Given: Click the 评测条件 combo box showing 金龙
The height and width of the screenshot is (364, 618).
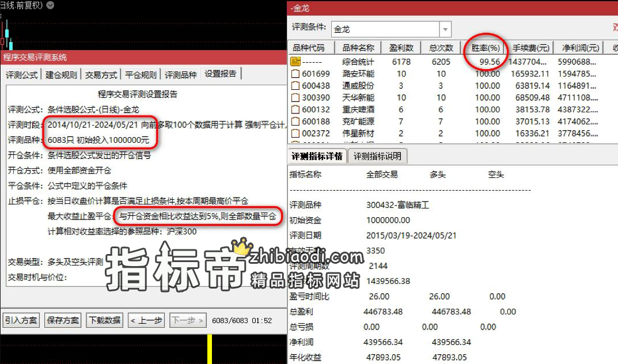Looking at the screenshot, I should click(391, 29).
